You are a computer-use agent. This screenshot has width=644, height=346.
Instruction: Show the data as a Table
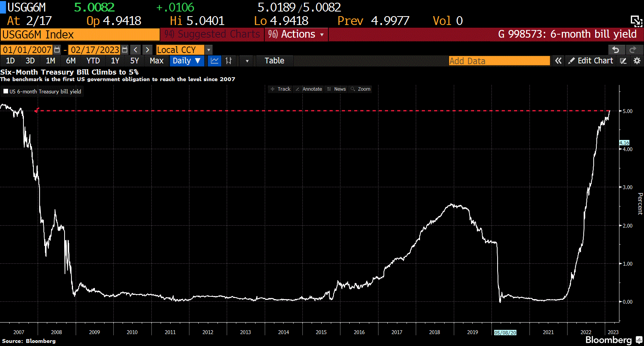tap(274, 61)
